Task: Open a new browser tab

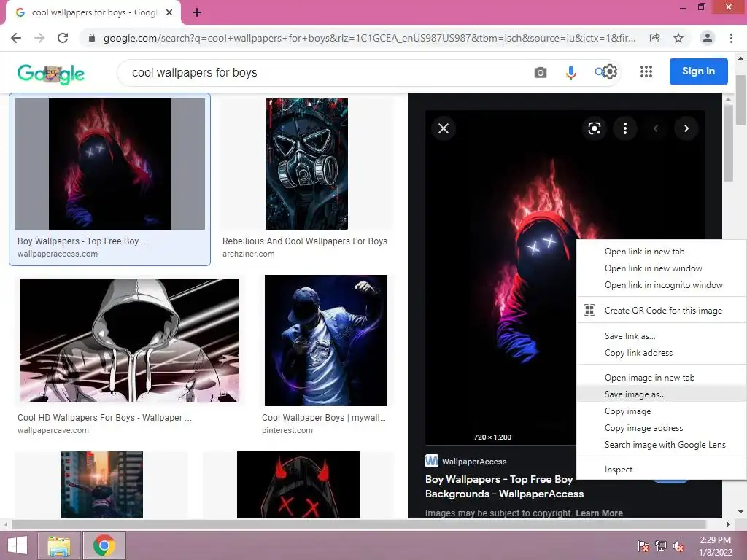Action: tap(197, 13)
